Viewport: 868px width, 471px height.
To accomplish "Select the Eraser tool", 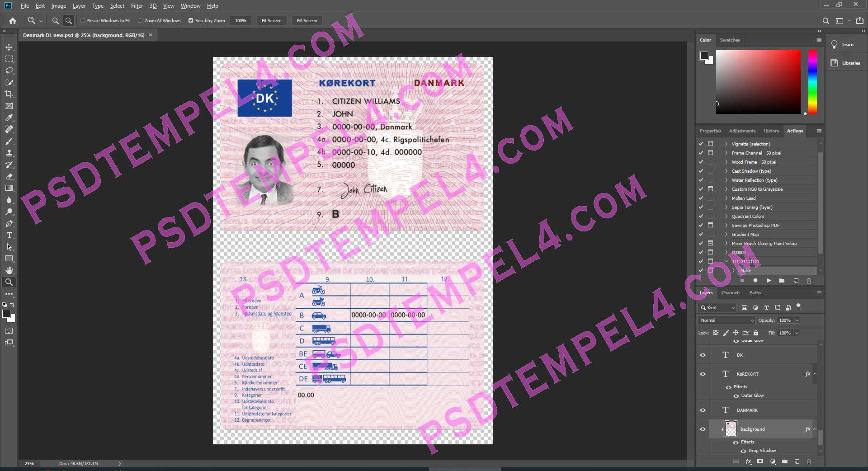I will 9,177.
